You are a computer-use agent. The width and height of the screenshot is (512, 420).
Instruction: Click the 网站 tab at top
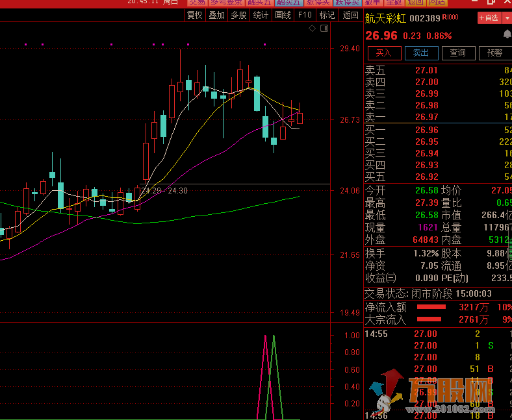(437, 3)
